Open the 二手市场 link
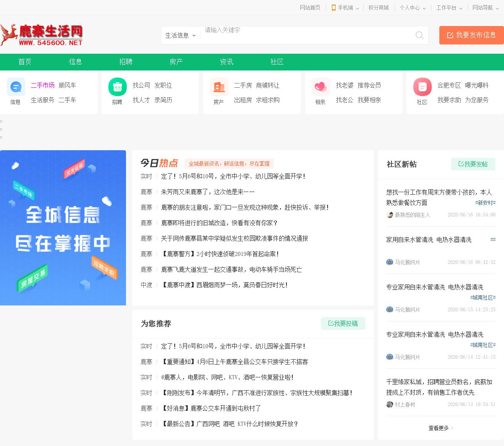The width and height of the screenshot is (504, 446). pyautogui.click(x=42, y=85)
